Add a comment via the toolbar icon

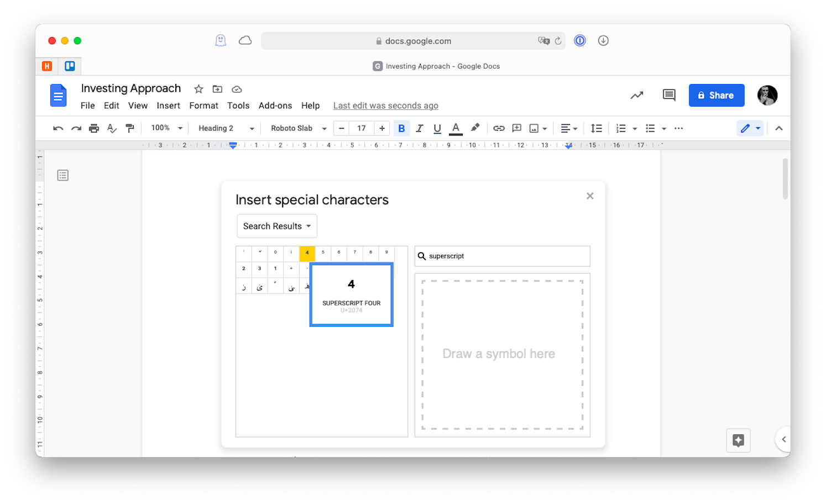point(516,128)
